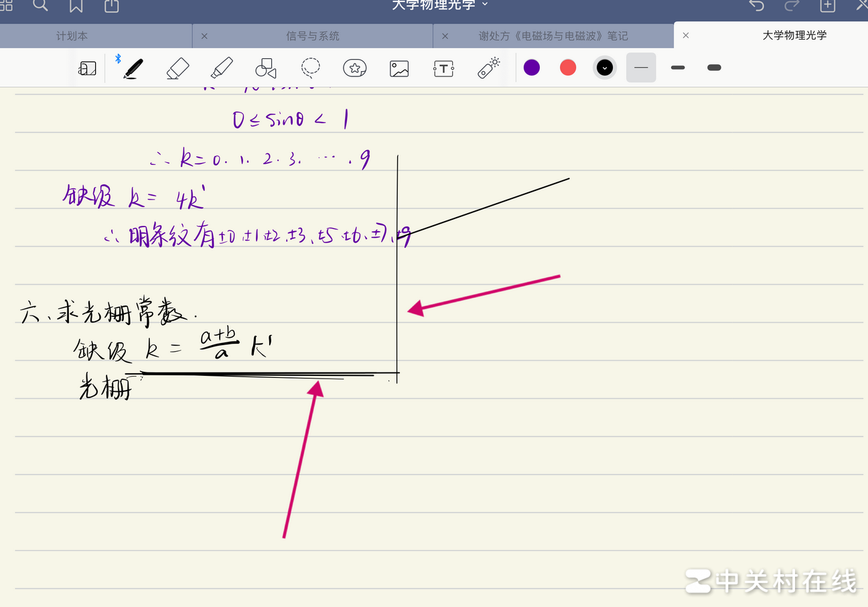Select the Highlighter tool
Screen dimensions: 868x607
coord(221,68)
